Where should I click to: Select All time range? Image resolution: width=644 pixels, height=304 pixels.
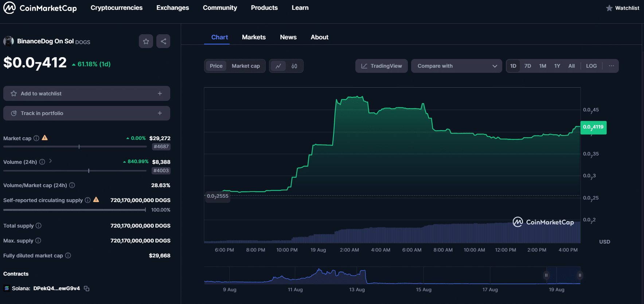coord(571,66)
